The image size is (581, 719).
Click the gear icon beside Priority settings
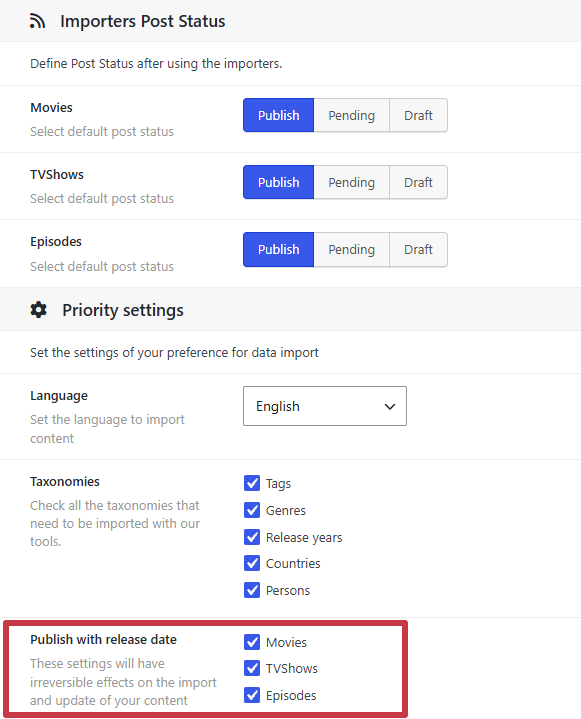point(39,310)
